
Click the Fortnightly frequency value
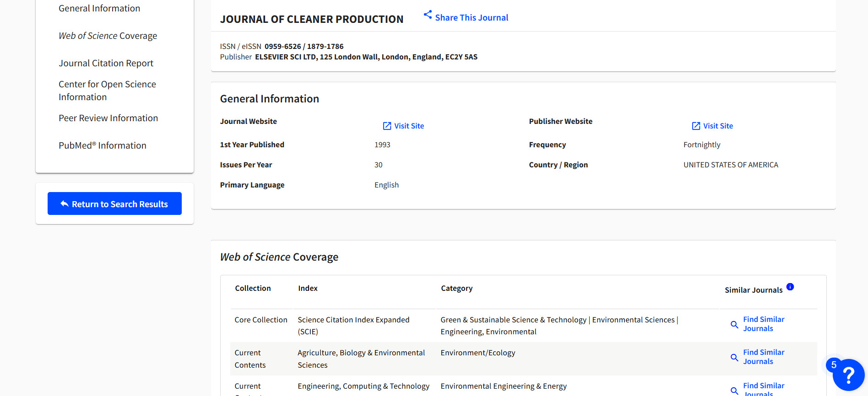[702, 144]
